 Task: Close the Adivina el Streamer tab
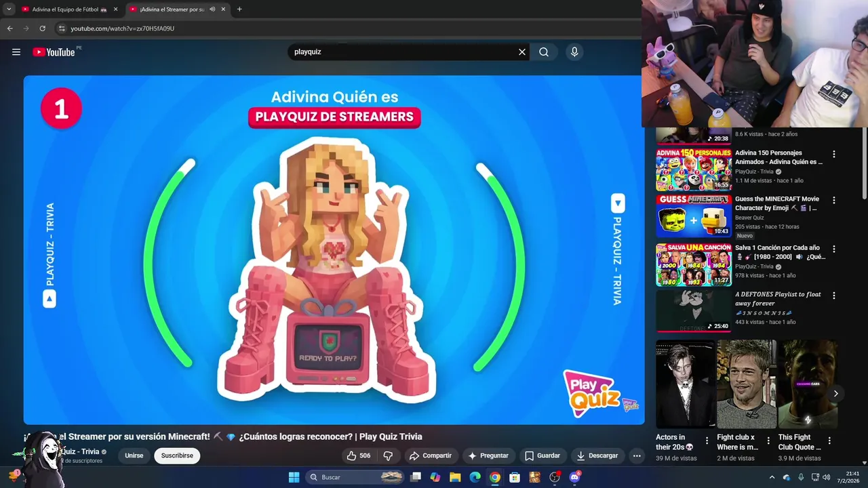223,9
